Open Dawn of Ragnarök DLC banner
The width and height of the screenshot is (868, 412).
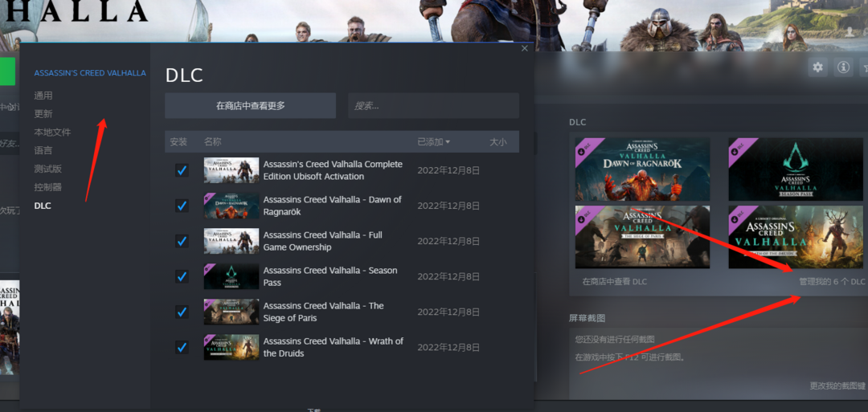click(x=642, y=169)
